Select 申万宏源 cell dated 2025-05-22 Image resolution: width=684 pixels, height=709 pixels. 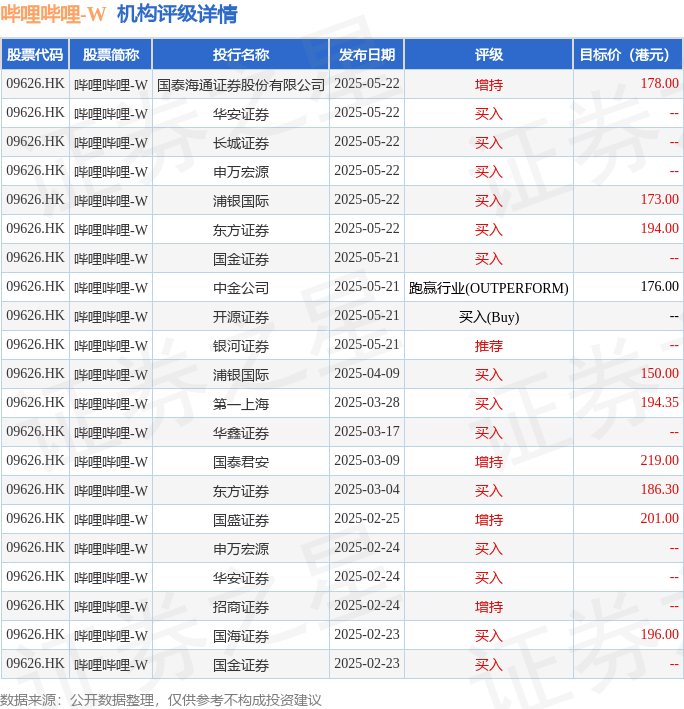tap(241, 171)
